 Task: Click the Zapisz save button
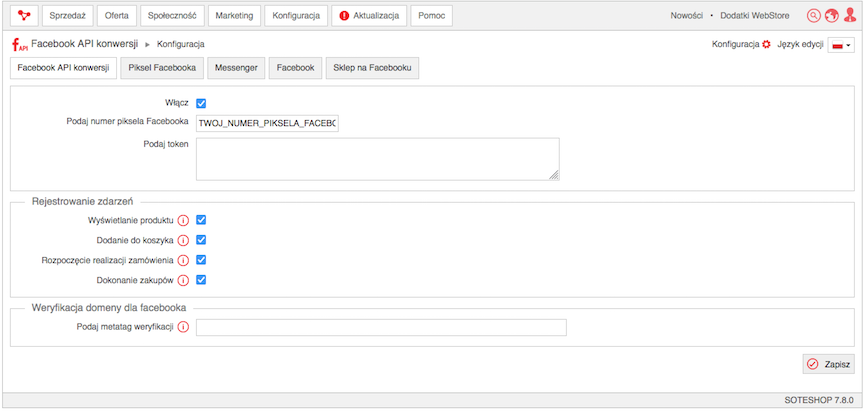(x=829, y=364)
